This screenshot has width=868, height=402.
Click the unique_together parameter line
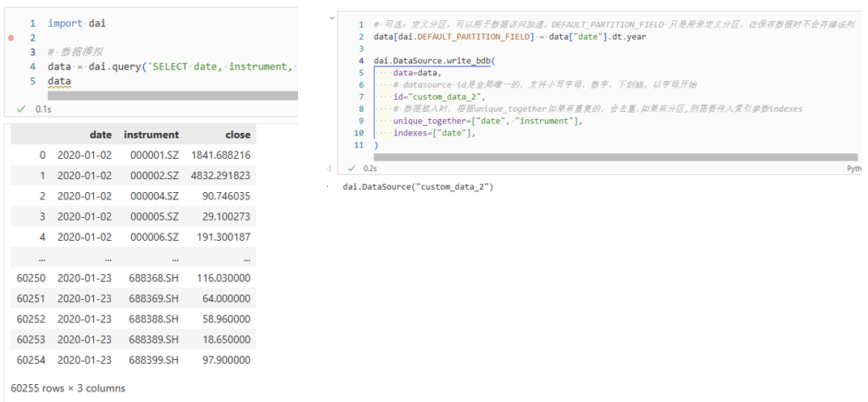click(x=487, y=121)
